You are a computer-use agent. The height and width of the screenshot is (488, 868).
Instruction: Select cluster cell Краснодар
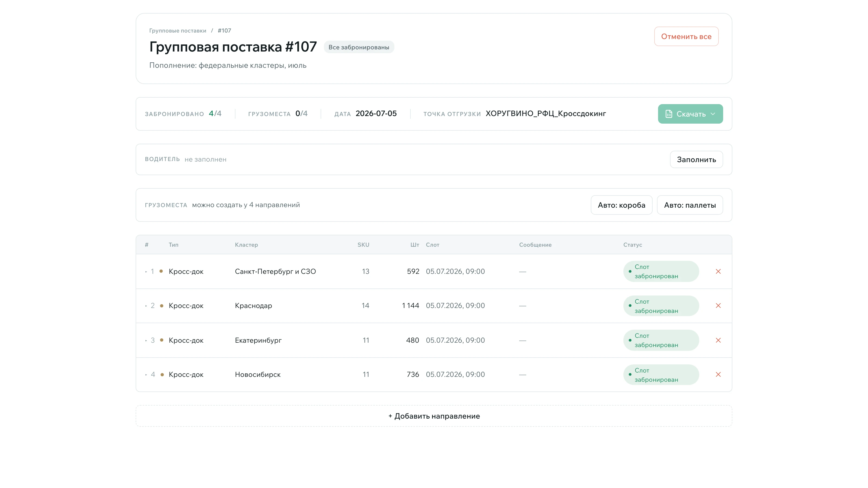[x=253, y=306]
